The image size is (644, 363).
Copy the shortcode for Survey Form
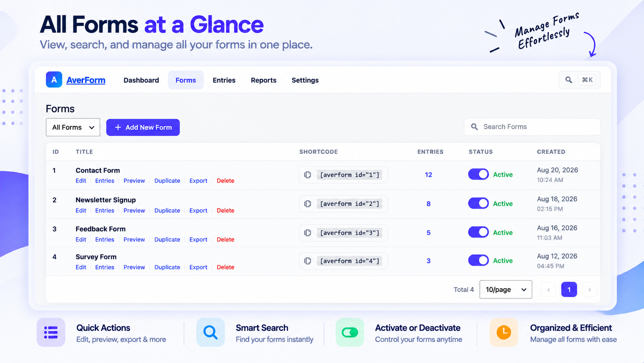pyautogui.click(x=308, y=261)
